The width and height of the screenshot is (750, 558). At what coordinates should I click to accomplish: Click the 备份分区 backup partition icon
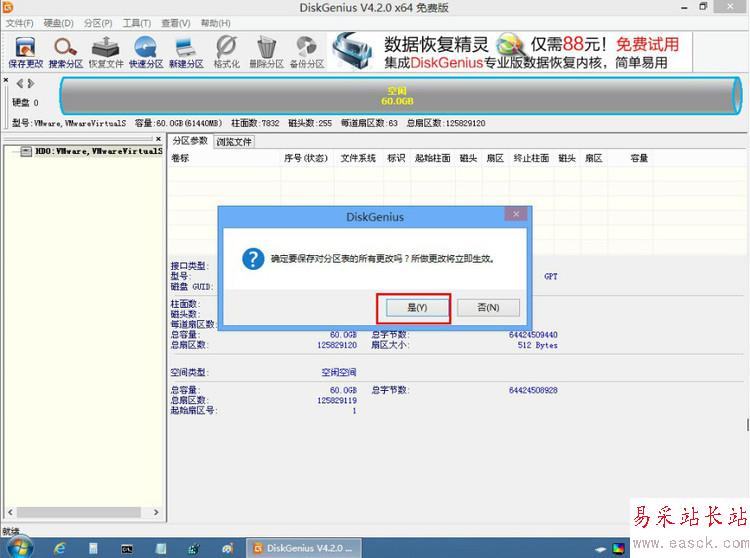point(307,52)
